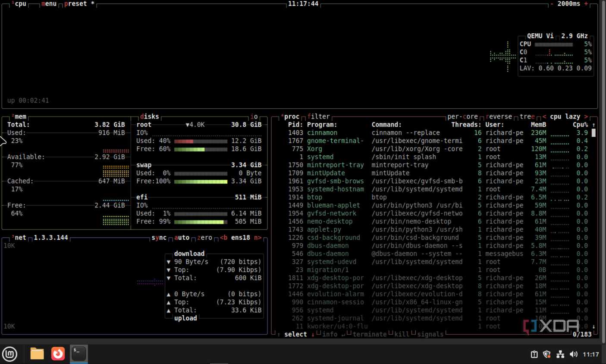This screenshot has width=606, height=364.
Task: Select the migration/1 process row
Action: click(438, 270)
